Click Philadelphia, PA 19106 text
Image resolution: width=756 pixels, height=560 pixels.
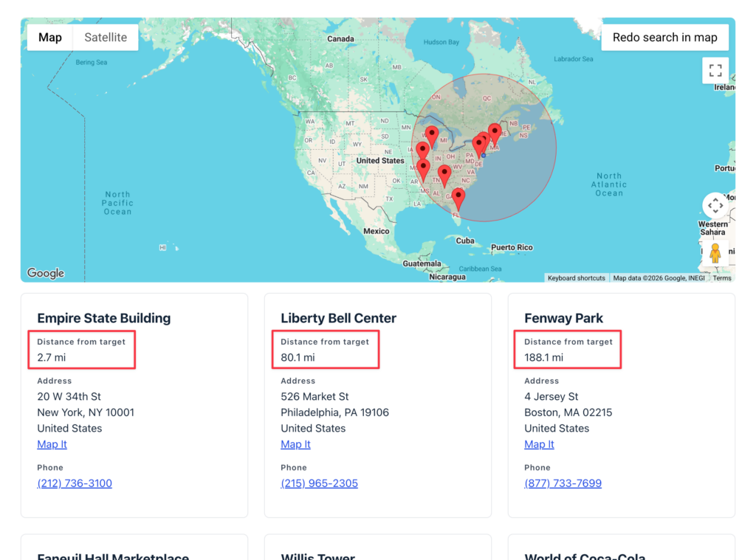pos(334,412)
